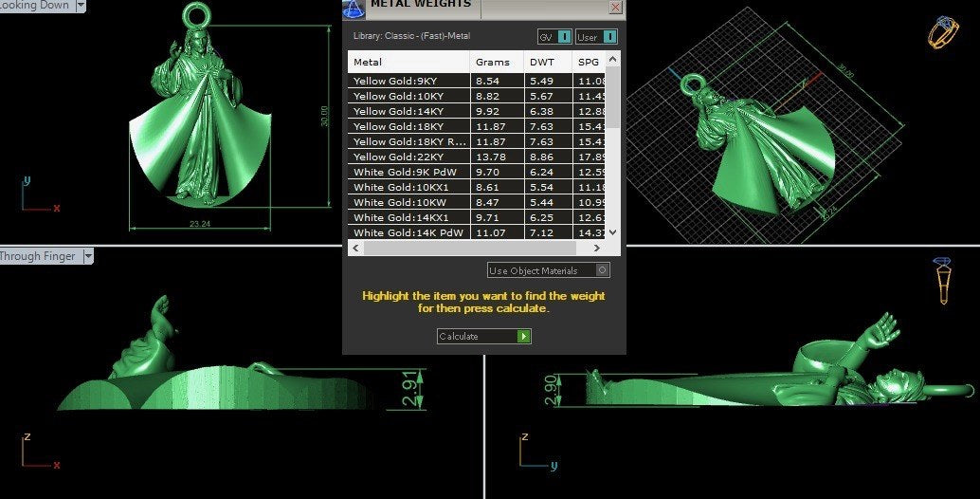Select the Yellow Gold:9KY row
This screenshot has width=980, height=499.
(x=476, y=81)
